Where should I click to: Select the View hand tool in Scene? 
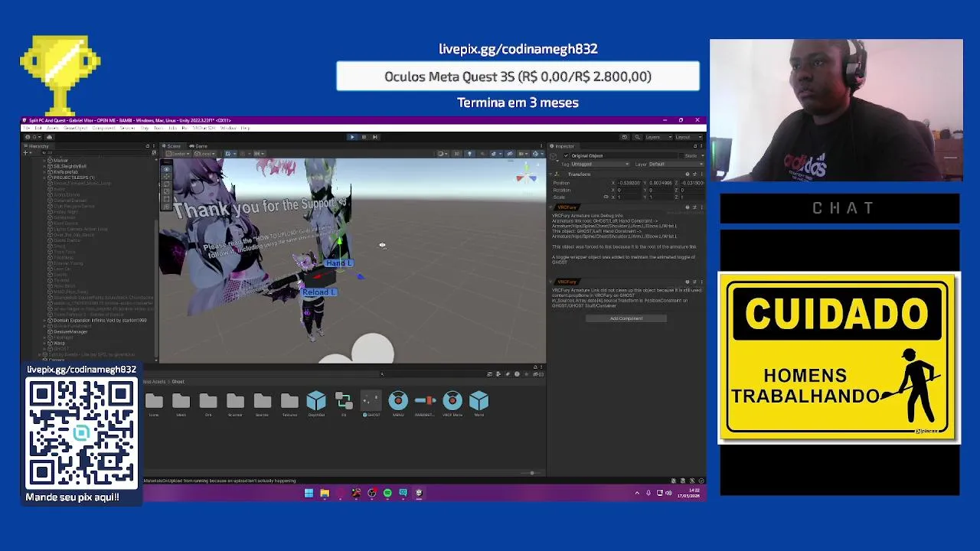click(166, 169)
